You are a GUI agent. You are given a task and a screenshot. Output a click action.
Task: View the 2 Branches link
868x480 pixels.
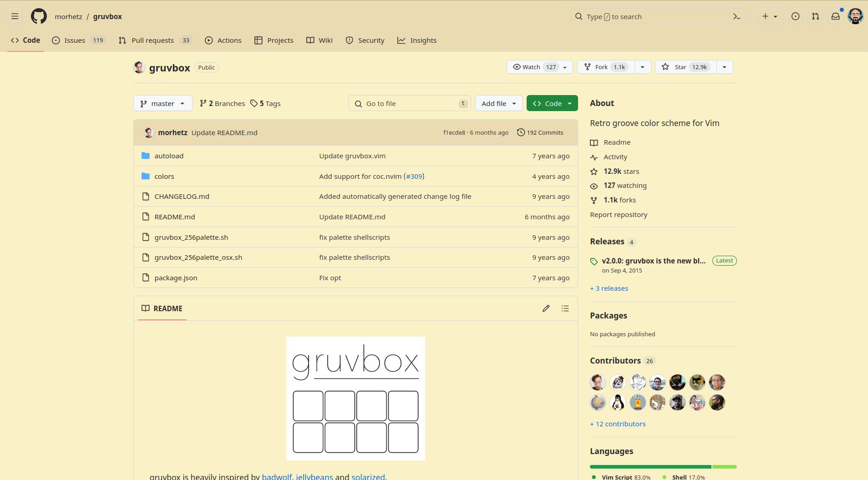[x=222, y=103]
